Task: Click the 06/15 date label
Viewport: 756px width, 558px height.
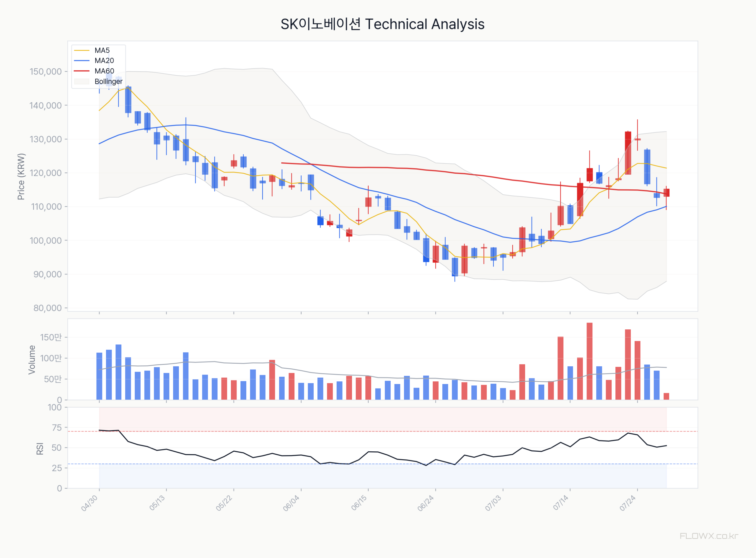Action: click(359, 502)
